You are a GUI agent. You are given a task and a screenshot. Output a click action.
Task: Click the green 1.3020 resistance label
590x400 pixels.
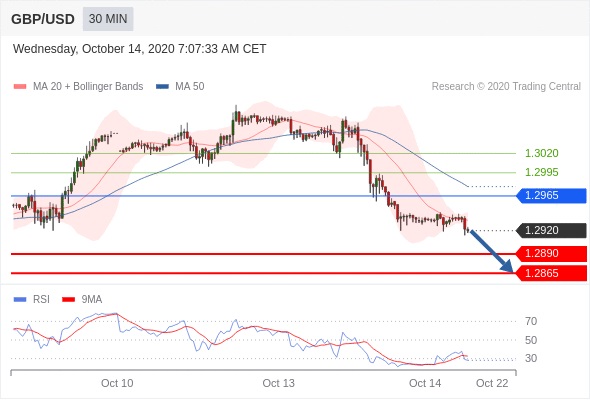click(541, 153)
